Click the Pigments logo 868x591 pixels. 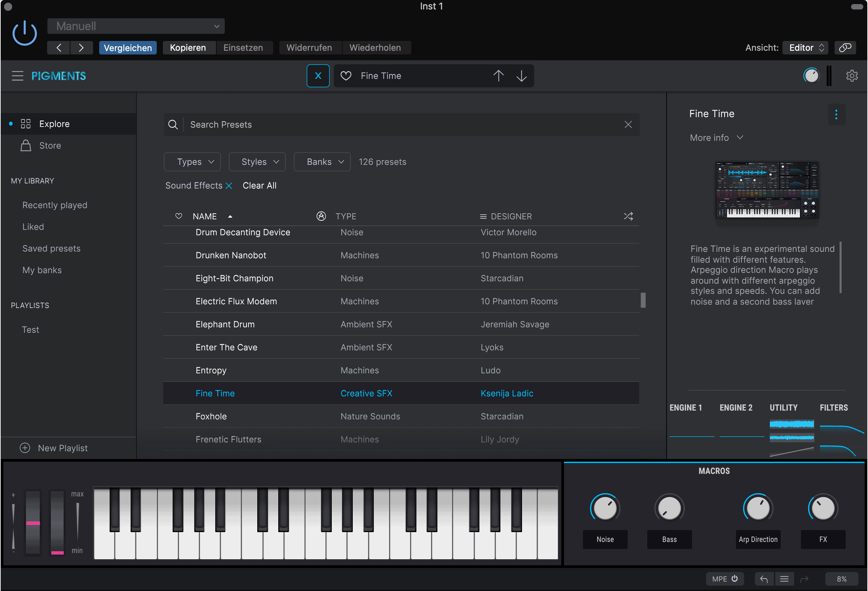pyautogui.click(x=59, y=76)
